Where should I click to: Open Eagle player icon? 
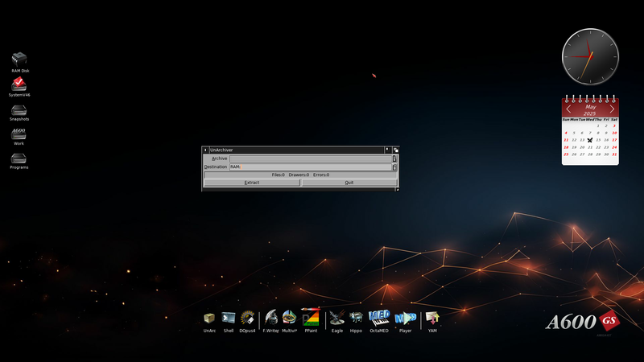337,319
